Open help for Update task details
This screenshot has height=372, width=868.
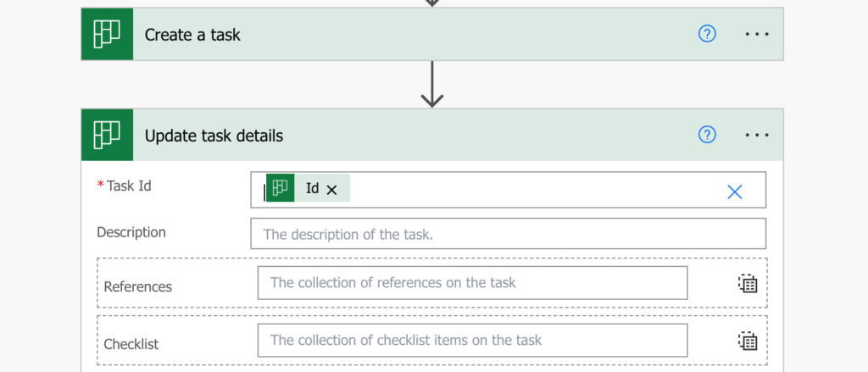click(x=707, y=135)
